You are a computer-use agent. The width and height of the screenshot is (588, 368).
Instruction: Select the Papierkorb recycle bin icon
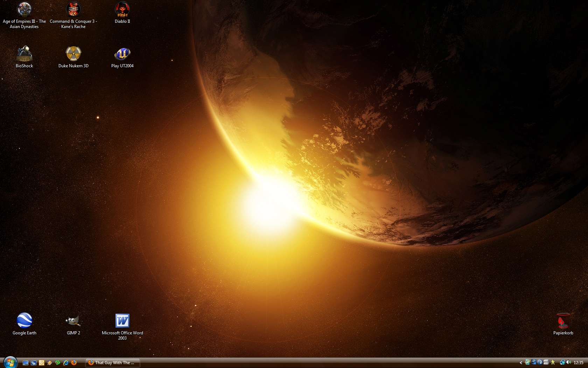[x=563, y=321]
